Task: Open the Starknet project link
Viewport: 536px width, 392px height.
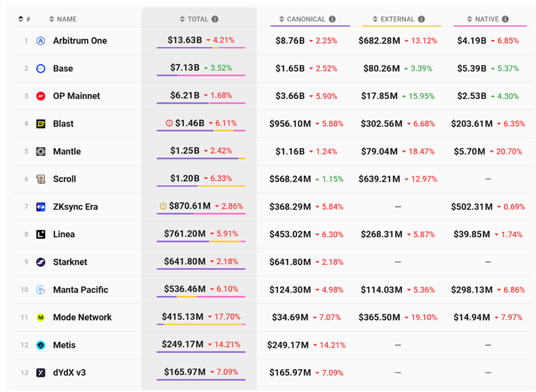Action: tap(70, 262)
